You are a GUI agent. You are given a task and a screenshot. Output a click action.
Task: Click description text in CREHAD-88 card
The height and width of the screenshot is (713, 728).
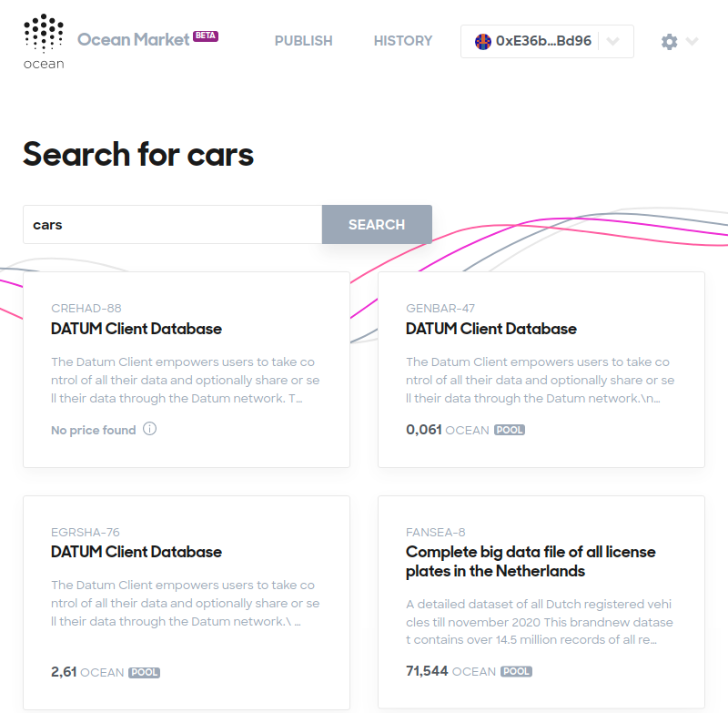tap(186, 380)
